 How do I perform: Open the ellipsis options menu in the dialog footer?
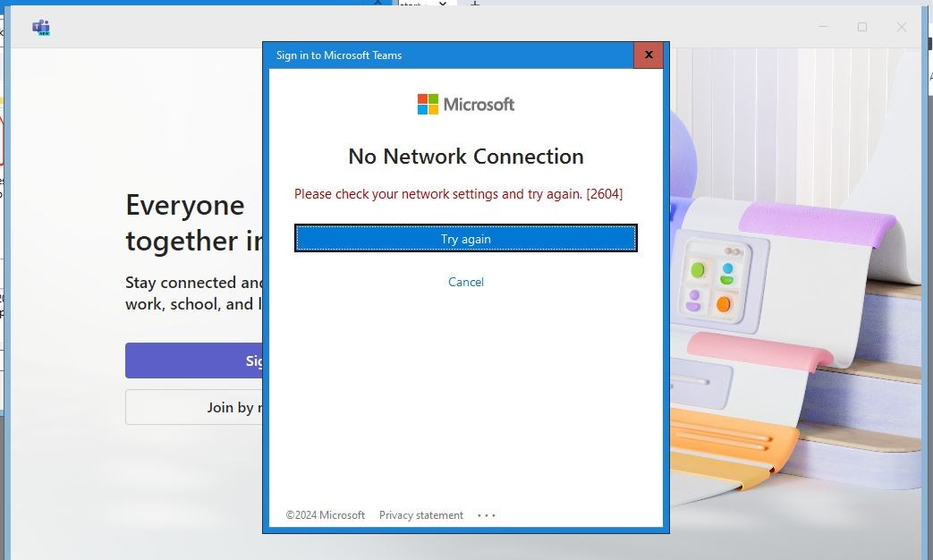click(486, 514)
